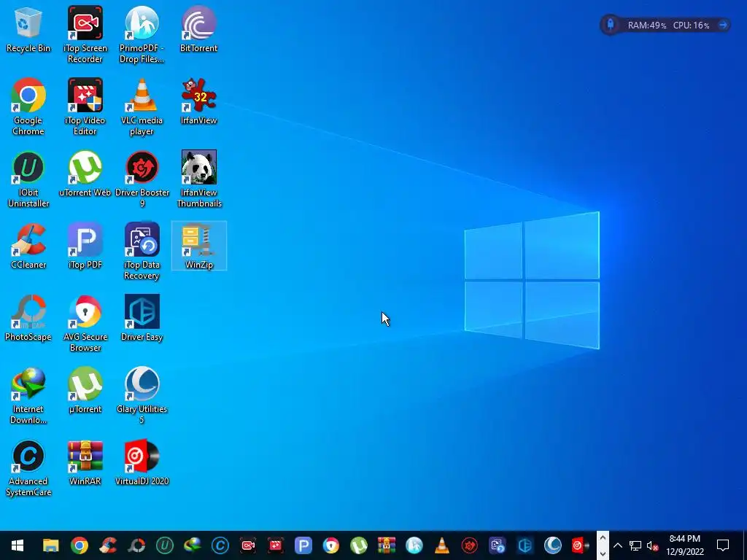Show next row of taskbar icons
The image size is (747, 560).
coord(603,553)
